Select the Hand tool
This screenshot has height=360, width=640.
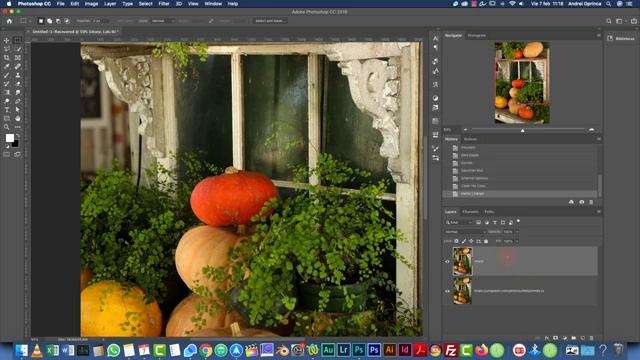pyautogui.click(x=18, y=118)
